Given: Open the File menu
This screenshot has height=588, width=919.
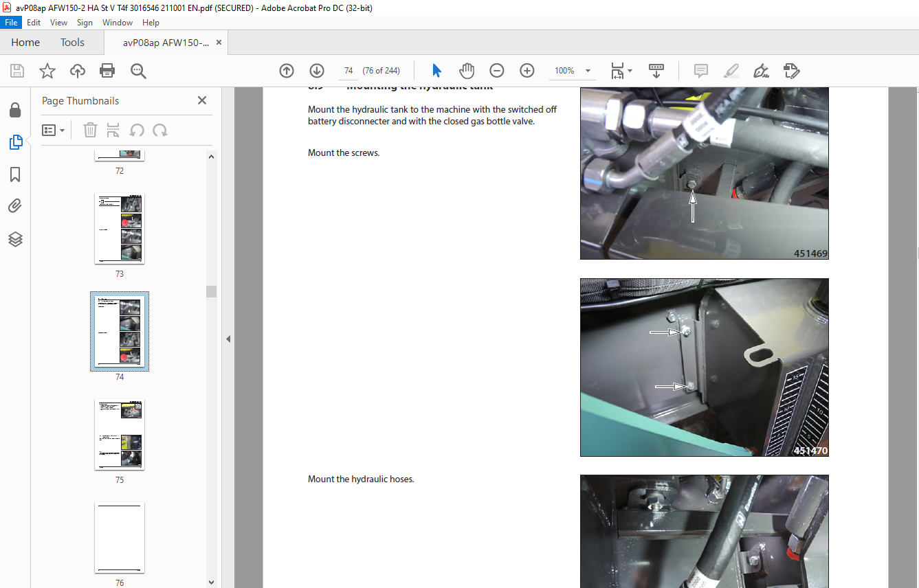Looking at the screenshot, I should [x=12, y=23].
